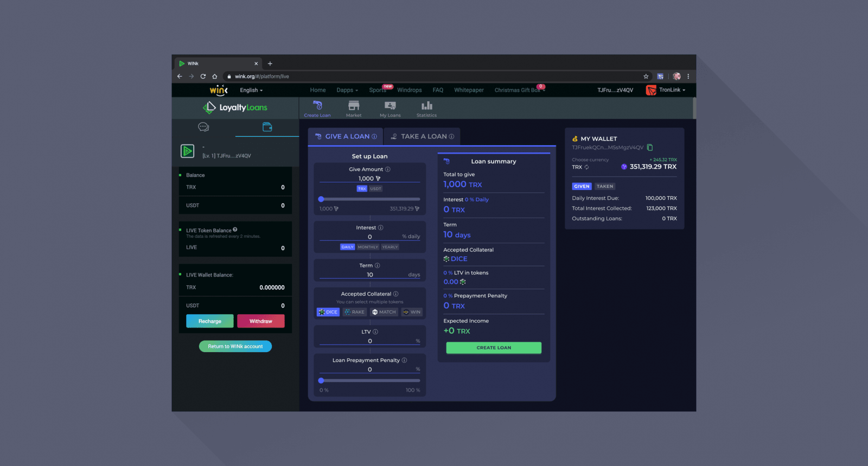Select MONTHLY interest period

click(x=368, y=247)
